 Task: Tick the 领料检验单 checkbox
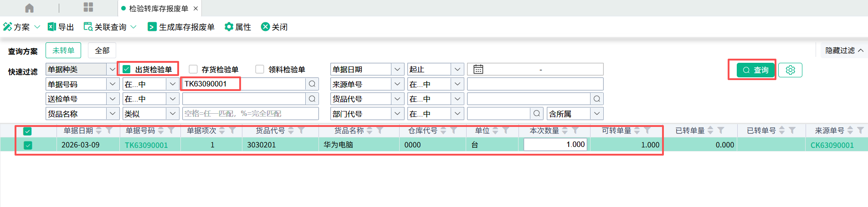(260, 69)
